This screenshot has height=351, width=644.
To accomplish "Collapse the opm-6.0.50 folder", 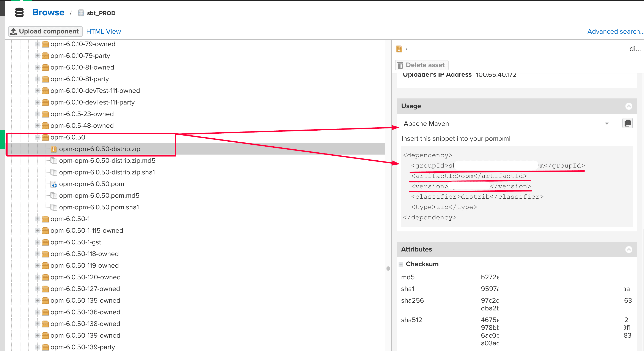I will pos(38,137).
